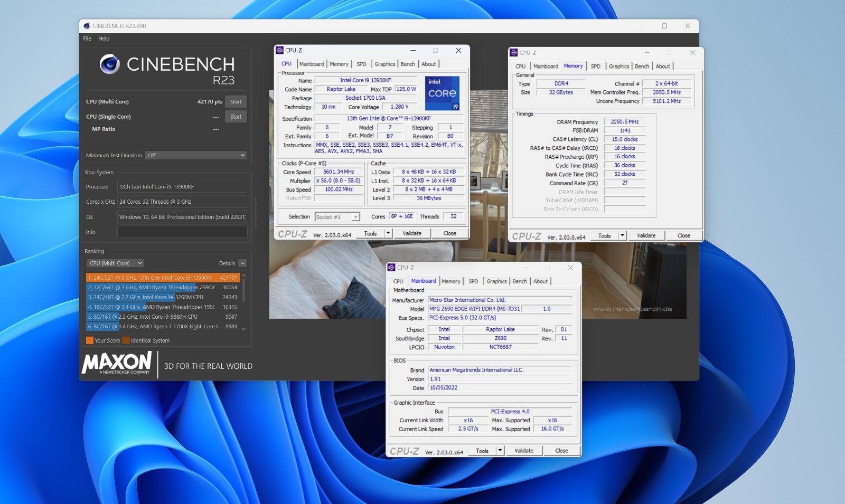
Task: Click the MPG Z690 EDGE WIFI DDR4 model field
Action: coord(474,309)
